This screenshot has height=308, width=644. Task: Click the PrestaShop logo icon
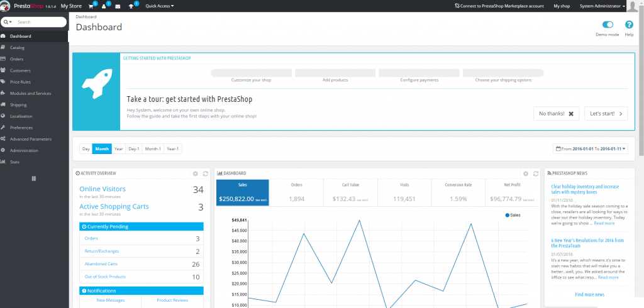point(5,6)
